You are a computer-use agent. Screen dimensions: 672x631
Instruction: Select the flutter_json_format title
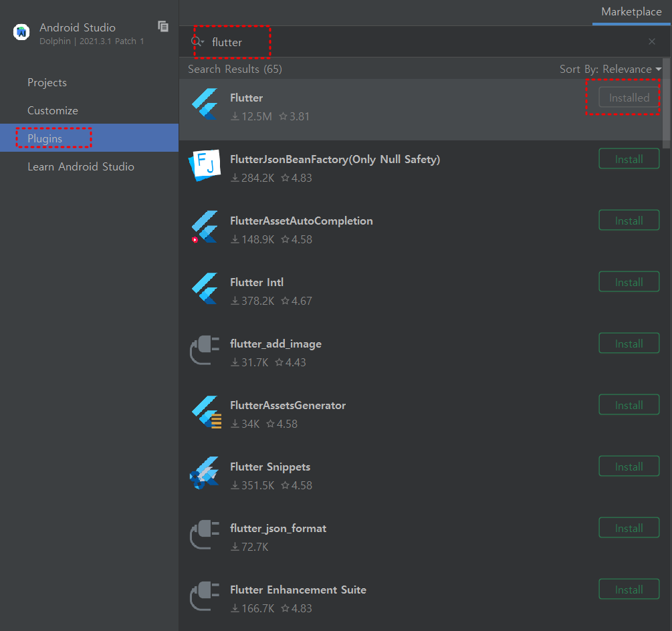point(278,529)
